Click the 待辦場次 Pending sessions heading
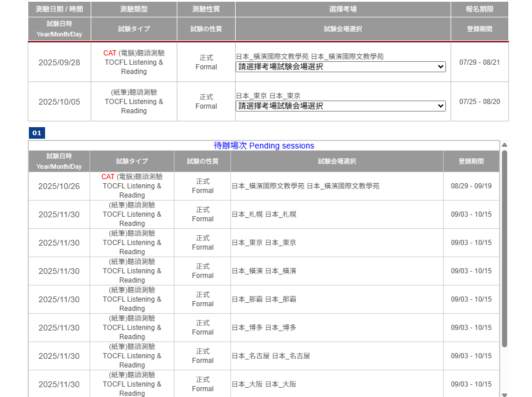This screenshot has height=397, width=532. 264,146
